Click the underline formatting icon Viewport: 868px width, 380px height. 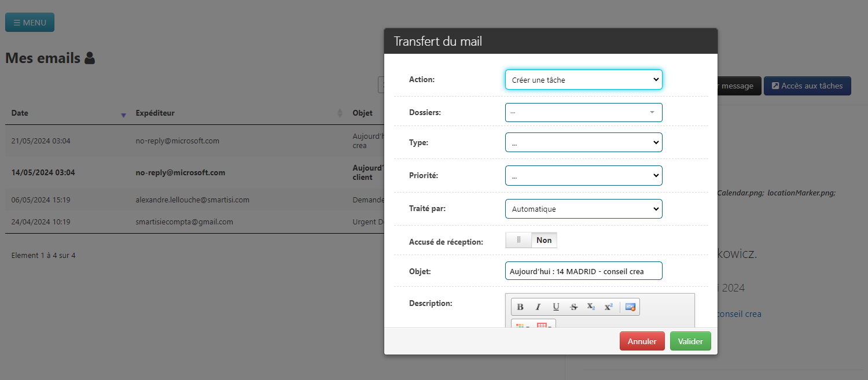pyautogui.click(x=556, y=307)
